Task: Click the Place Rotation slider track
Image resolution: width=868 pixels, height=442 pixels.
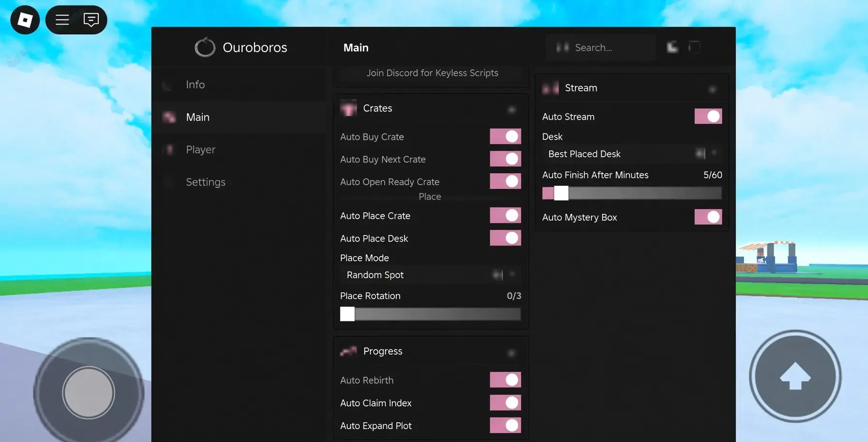Action: (431, 314)
